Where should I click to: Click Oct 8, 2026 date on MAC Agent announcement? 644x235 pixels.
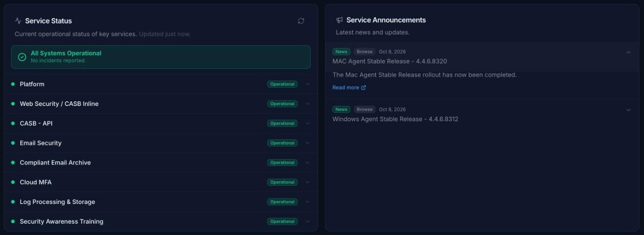(393, 52)
